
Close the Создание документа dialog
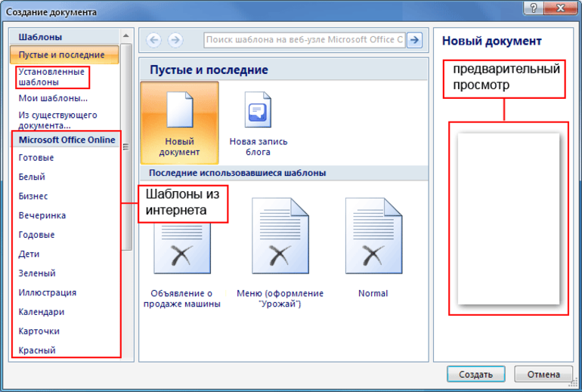[x=561, y=8]
